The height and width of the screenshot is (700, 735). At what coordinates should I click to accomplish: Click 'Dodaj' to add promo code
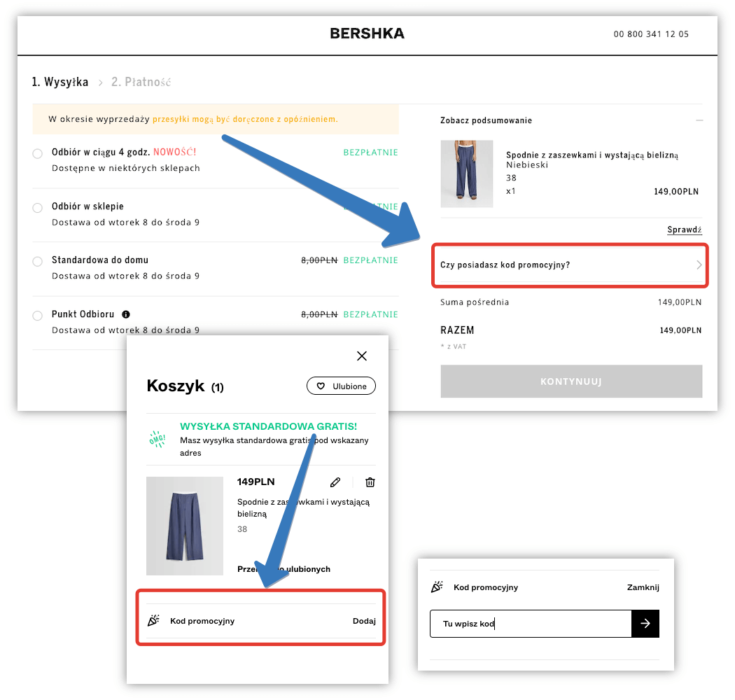click(364, 621)
